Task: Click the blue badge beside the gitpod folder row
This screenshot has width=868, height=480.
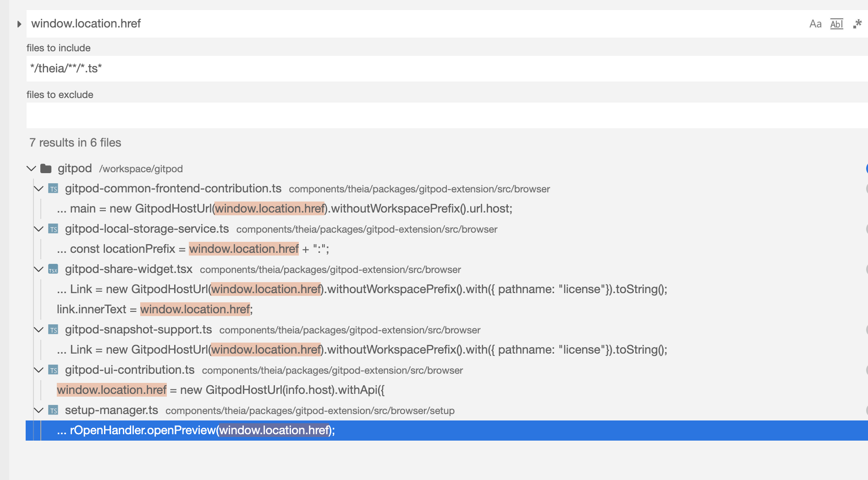Action: click(866, 168)
